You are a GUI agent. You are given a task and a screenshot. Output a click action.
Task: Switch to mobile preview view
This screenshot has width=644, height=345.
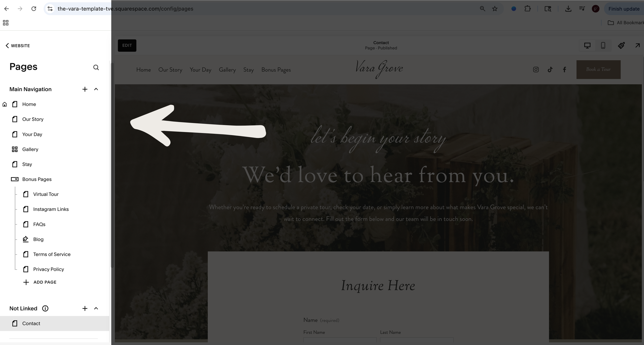pos(603,46)
